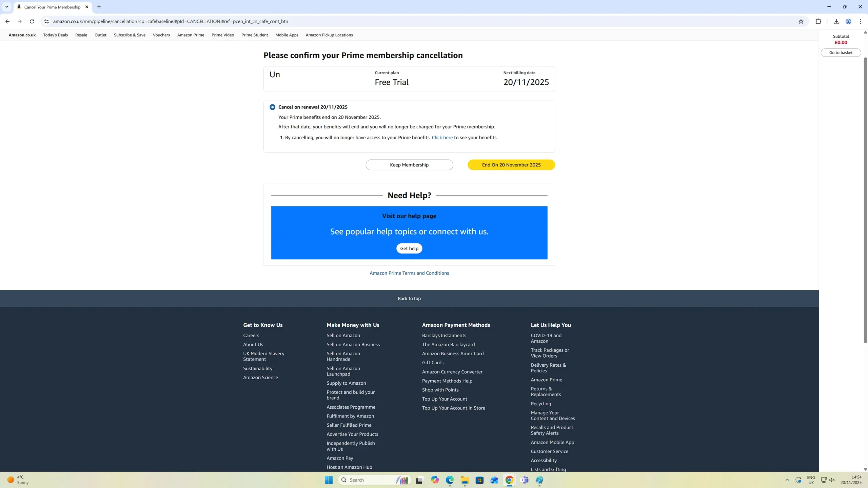Go back to previous page
Viewport: 868px width, 488px height.
click(7, 21)
